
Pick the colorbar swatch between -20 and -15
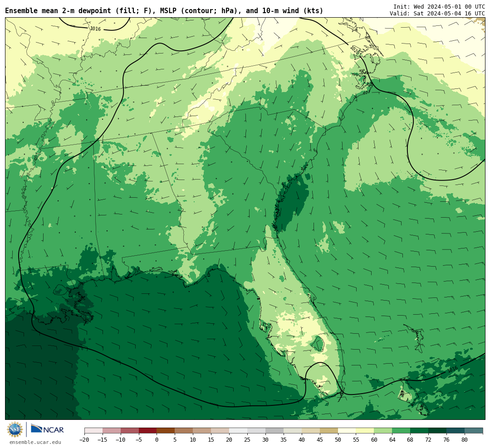(x=93, y=430)
